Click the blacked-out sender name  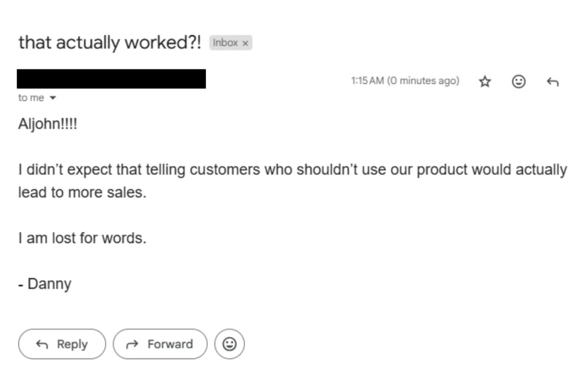click(x=111, y=79)
